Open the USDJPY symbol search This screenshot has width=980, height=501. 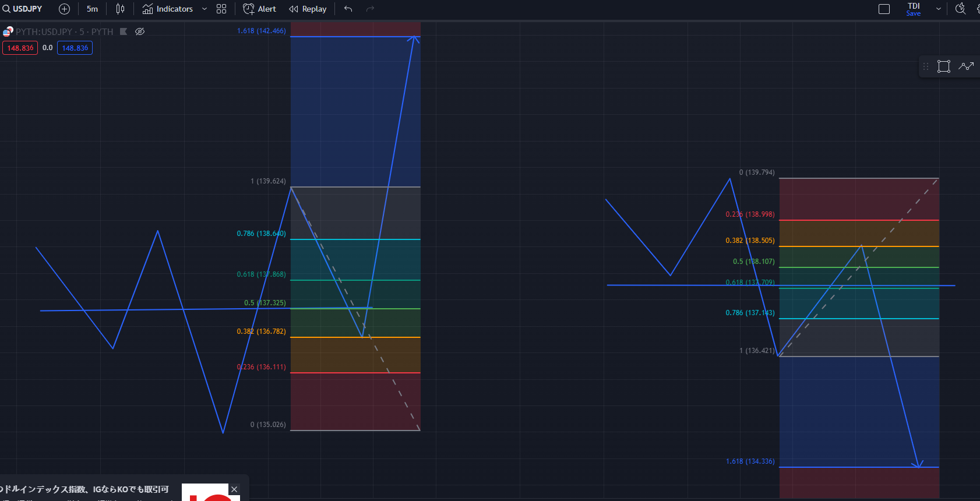click(23, 9)
